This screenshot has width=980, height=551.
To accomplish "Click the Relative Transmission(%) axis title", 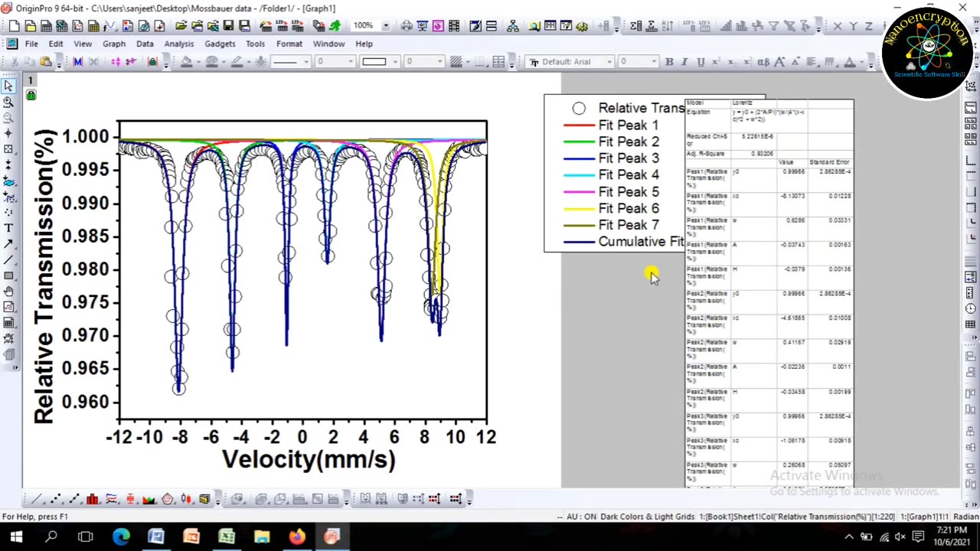I will coord(44,276).
